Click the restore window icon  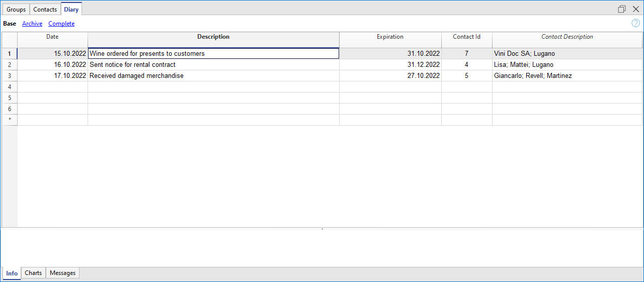pos(622,9)
